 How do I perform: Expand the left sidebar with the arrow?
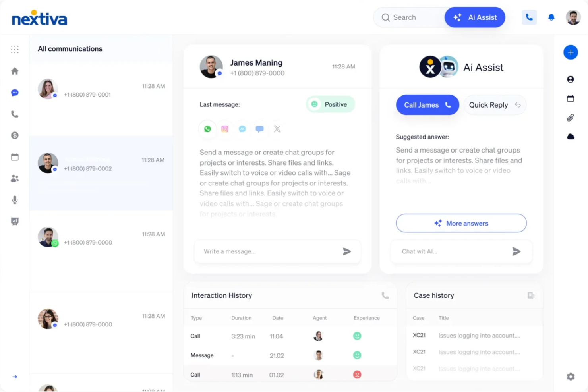(15, 377)
